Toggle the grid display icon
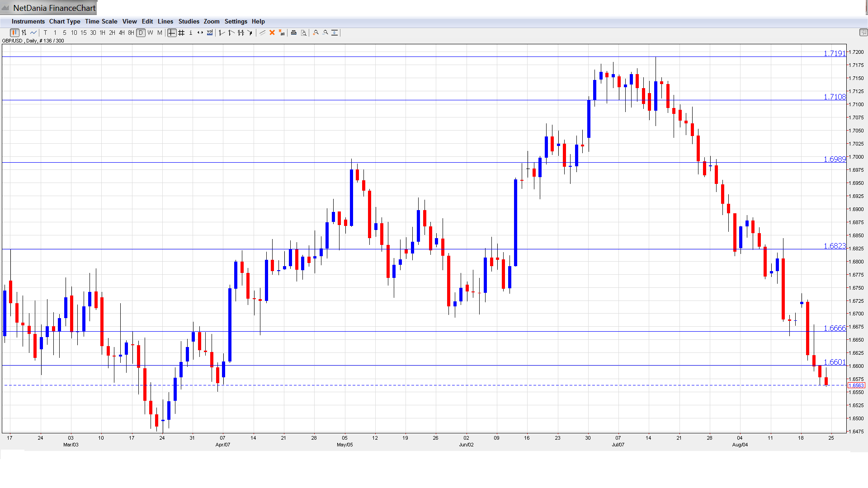 pyautogui.click(x=181, y=33)
